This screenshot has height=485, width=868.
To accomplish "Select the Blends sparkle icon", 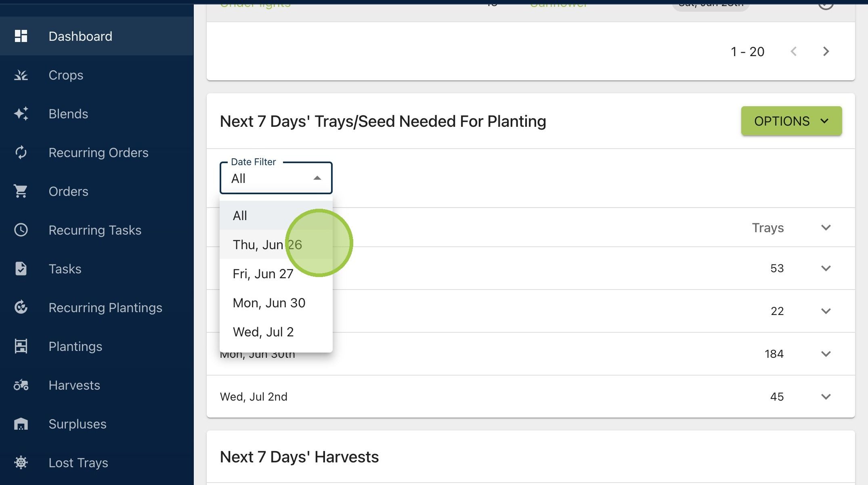I will pyautogui.click(x=21, y=113).
